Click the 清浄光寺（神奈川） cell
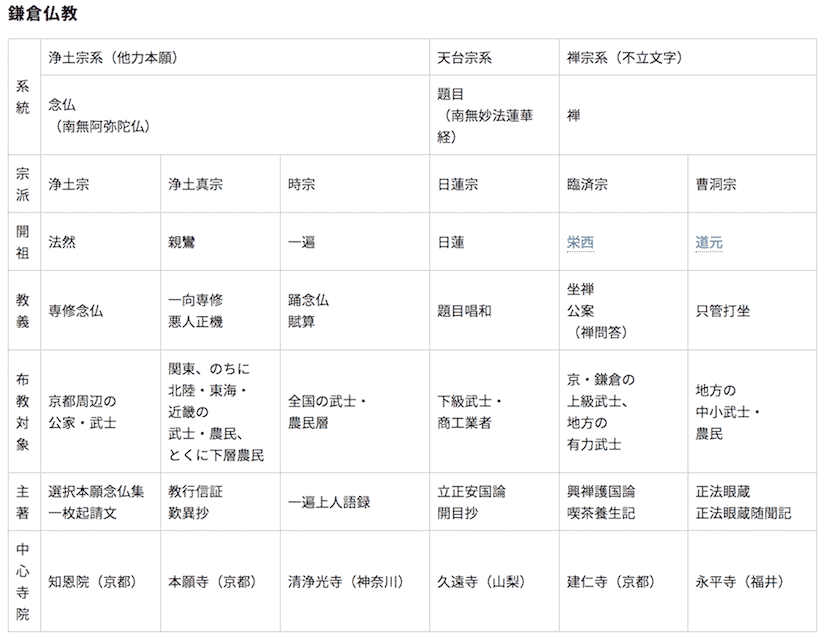Image resolution: width=824 pixels, height=637 pixels. click(355, 581)
